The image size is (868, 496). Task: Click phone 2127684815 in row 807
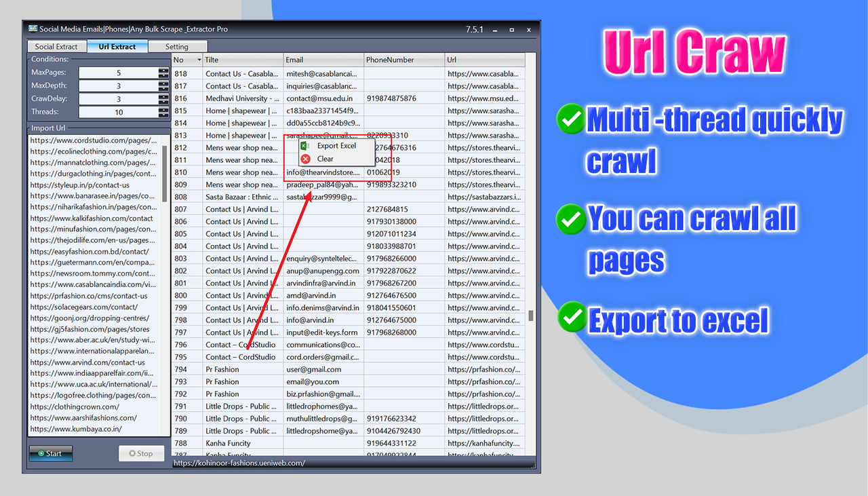(x=387, y=209)
